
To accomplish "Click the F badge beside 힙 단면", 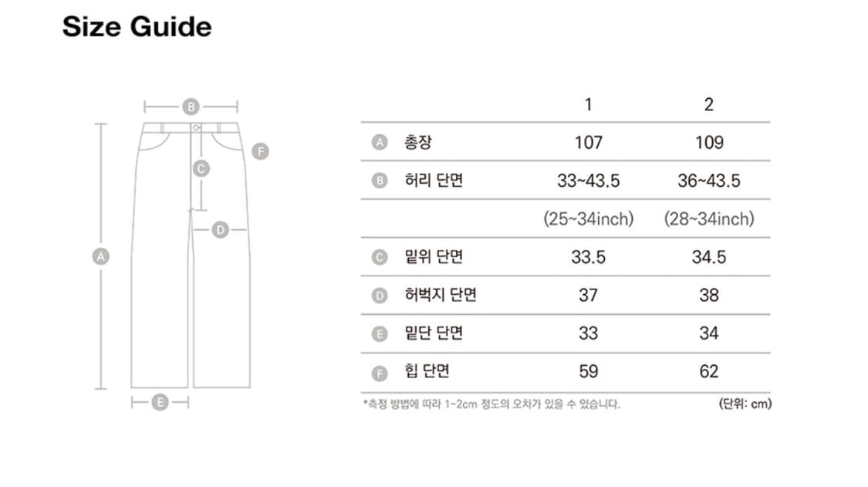I will point(379,372).
